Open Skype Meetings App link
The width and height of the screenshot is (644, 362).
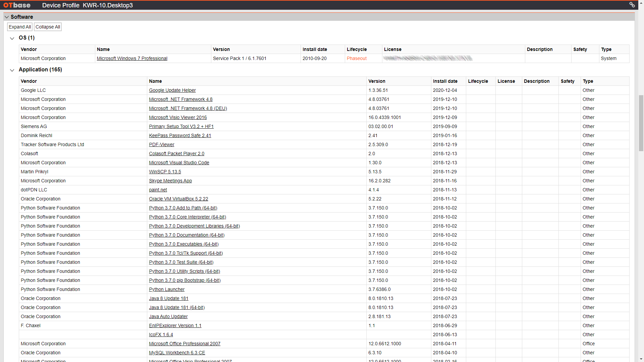[170, 181]
